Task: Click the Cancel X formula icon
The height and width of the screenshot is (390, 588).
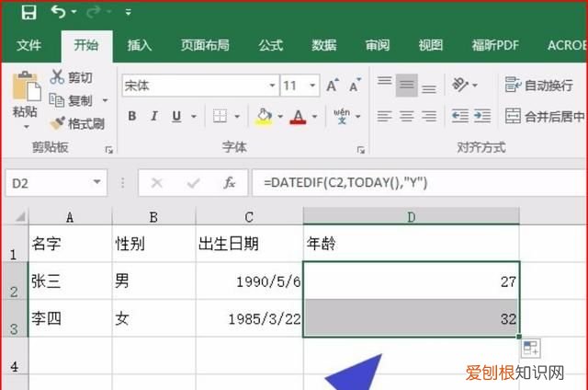Action: click(156, 183)
